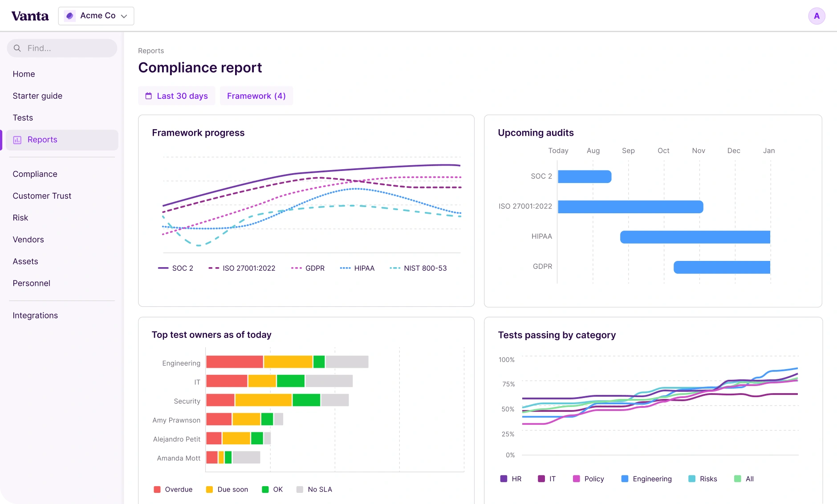Click the No SLA gray legend marker
Viewport: 837px width, 504px height.
tap(300, 489)
